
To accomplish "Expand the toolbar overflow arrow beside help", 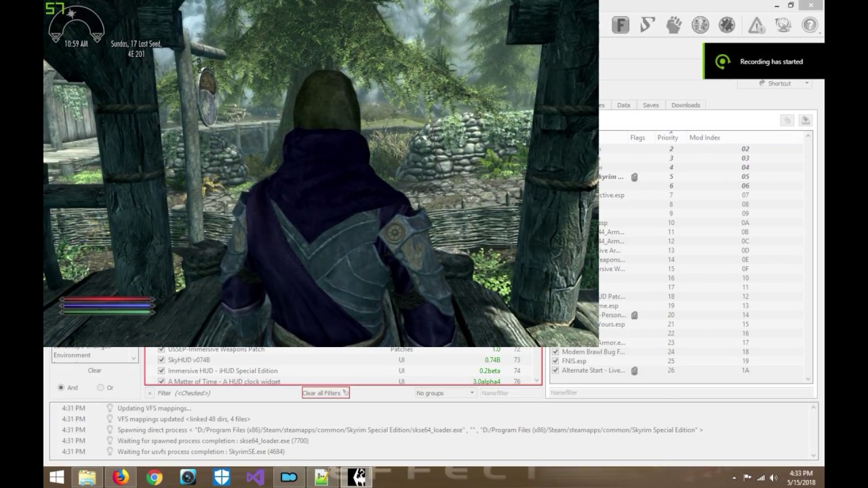I will coord(821,33).
